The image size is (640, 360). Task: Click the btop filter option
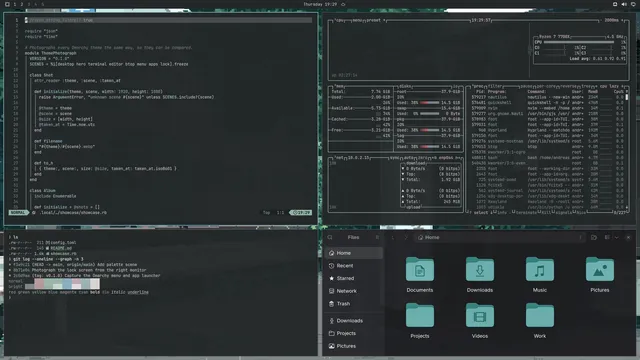[x=495, y=86]
